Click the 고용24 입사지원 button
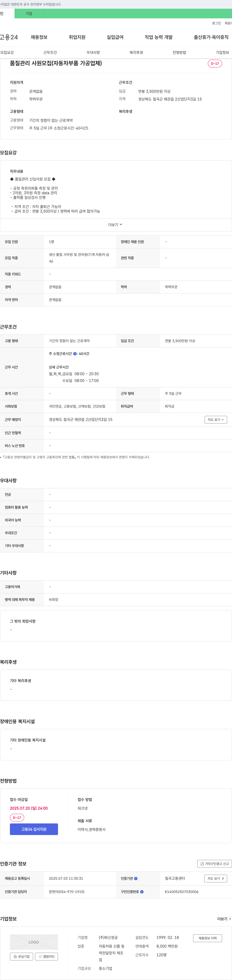Screen dimensions: 232x980 34,829
